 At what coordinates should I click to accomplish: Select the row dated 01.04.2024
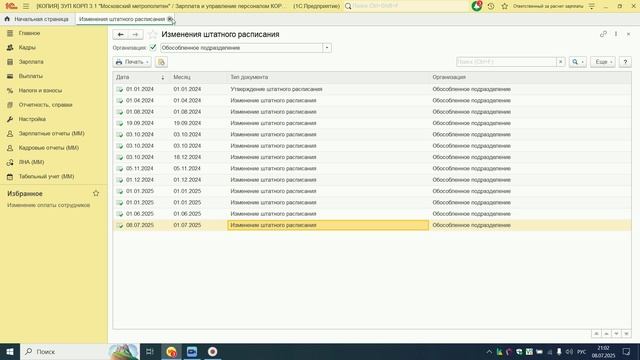coord(372,100)
